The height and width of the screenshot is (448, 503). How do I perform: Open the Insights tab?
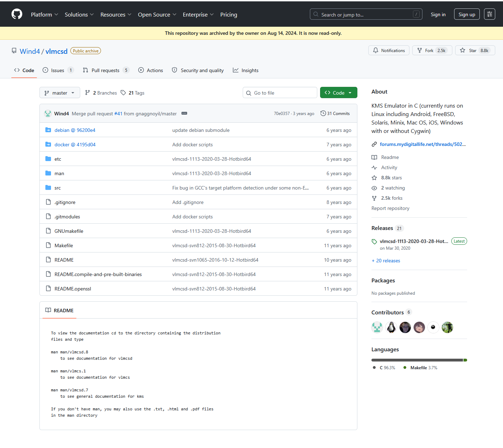[x=246, y=70]
